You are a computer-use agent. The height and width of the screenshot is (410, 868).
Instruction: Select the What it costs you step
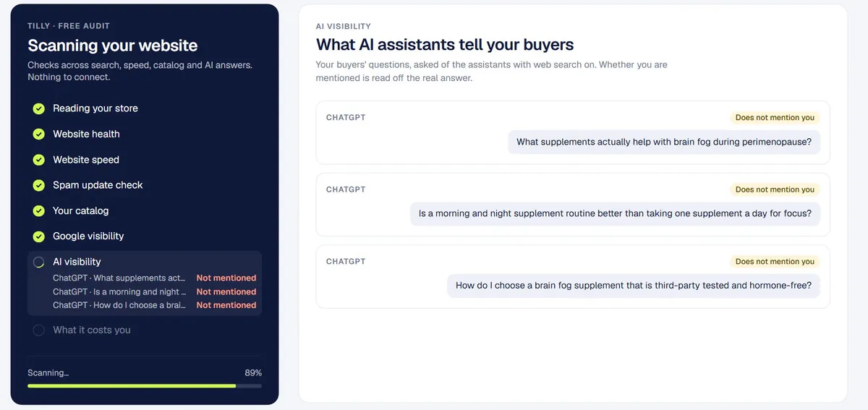(x=145, y=330)
